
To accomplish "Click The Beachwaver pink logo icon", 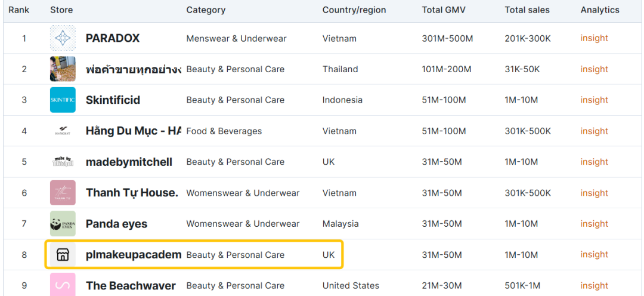I will tap(63, 285).
